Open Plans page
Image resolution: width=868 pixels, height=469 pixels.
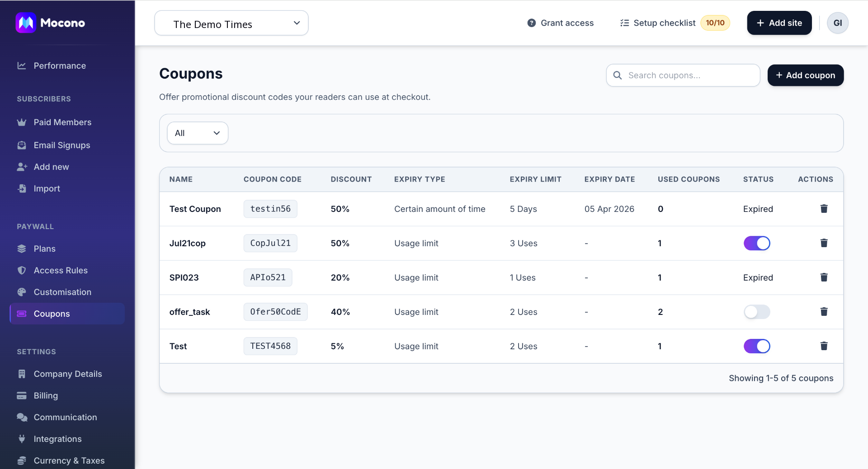coord(44,249)
